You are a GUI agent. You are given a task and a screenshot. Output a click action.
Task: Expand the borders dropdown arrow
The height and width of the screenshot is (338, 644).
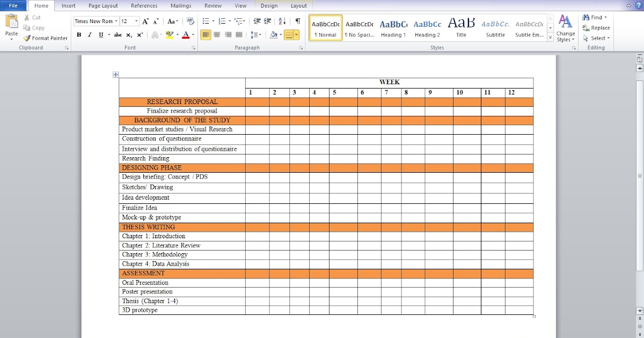point(297,35)
